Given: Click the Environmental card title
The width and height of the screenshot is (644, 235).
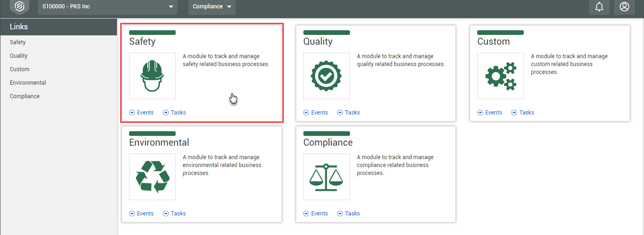Looking at the screenshot, I should pos(159,142).
